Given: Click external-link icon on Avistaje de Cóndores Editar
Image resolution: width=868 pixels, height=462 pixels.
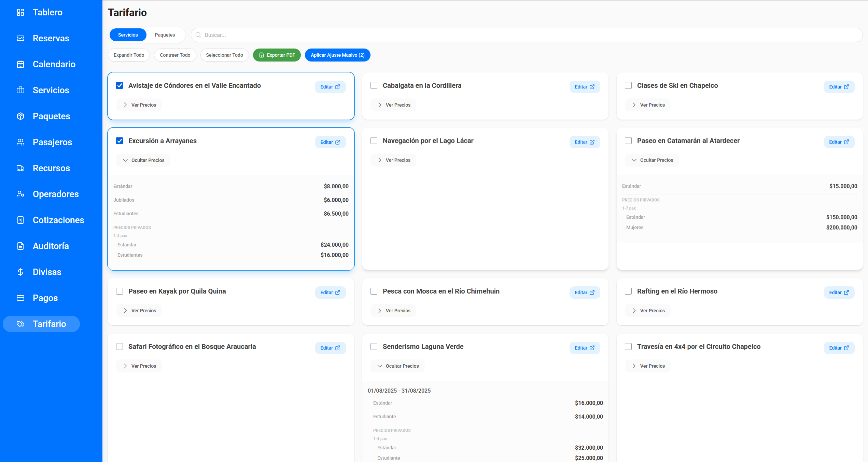Looking at the screenshot, I should coord(338,87).
